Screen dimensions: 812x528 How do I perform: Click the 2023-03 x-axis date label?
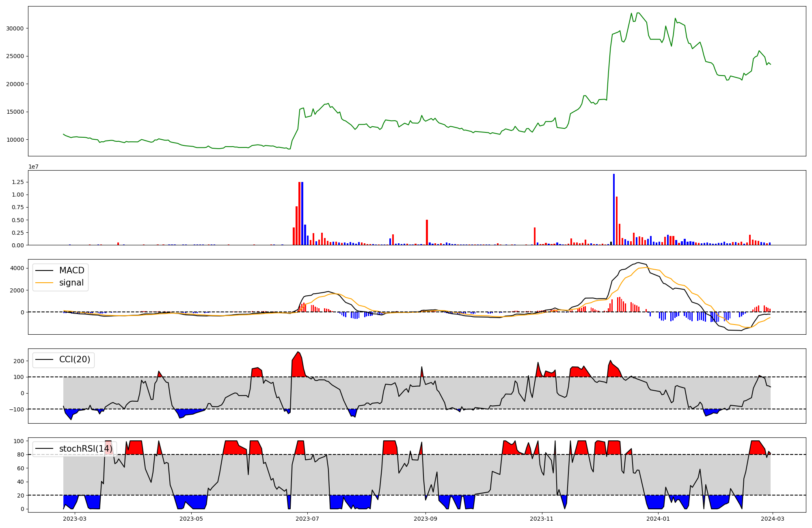tap(75, 519)
